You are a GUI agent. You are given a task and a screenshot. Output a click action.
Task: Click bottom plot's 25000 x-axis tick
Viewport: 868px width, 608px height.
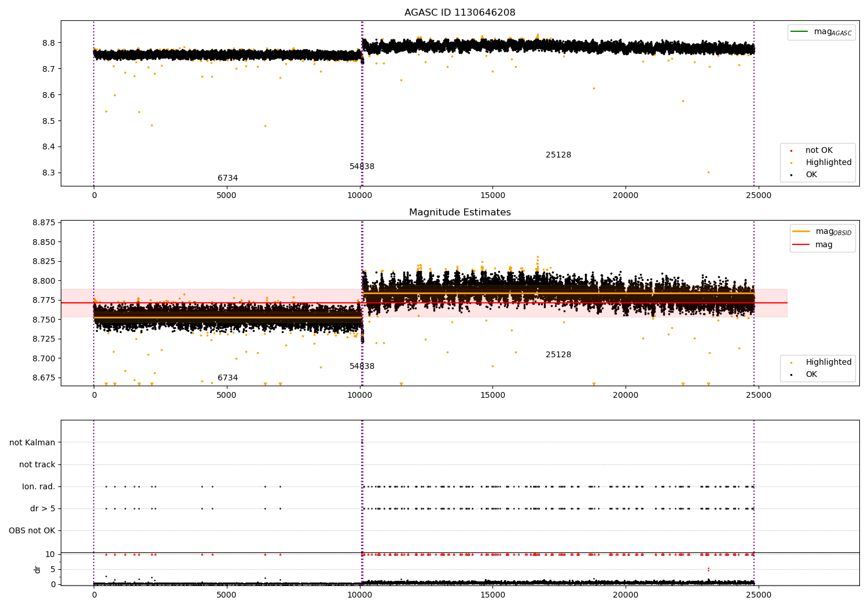(758, 595)
